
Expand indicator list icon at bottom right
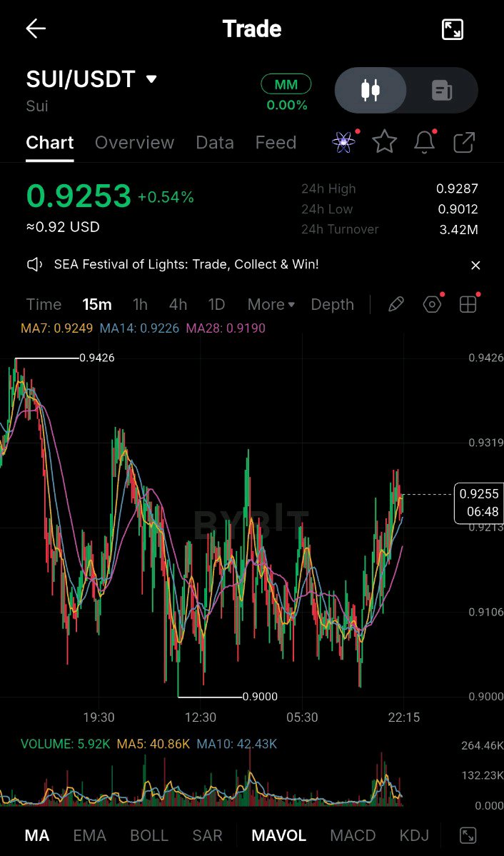coord(468,835)
